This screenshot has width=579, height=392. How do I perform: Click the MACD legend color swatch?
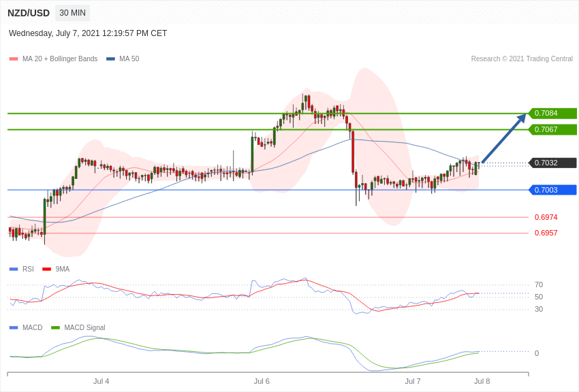tap(14, 327)
